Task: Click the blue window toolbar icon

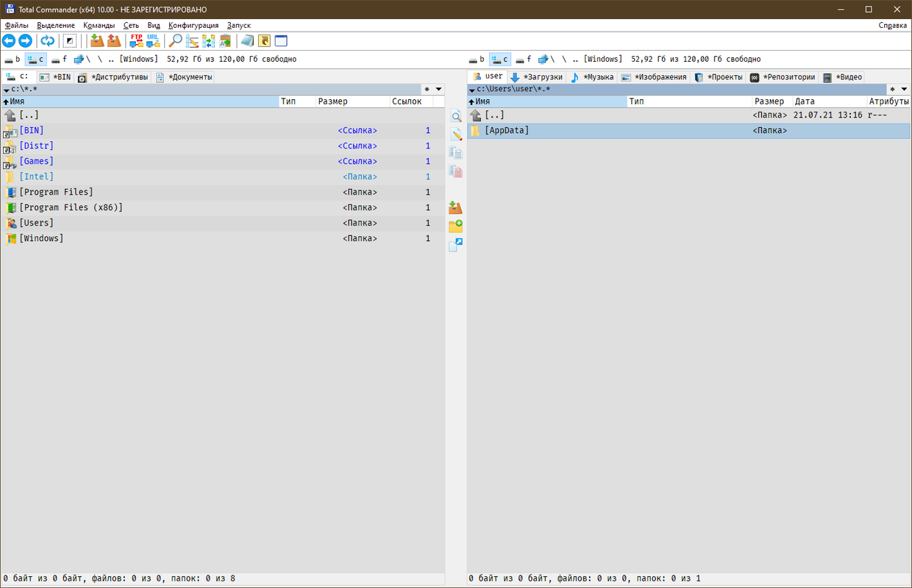Action: (x=281, y=41)
